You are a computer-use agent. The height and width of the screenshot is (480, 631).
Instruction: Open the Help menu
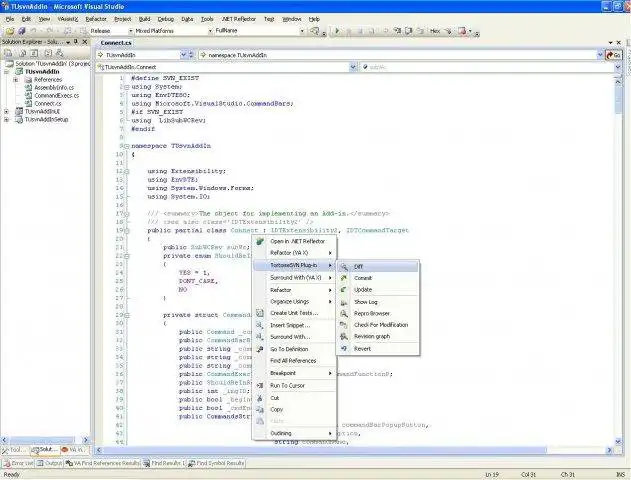(x=314, y=19)
